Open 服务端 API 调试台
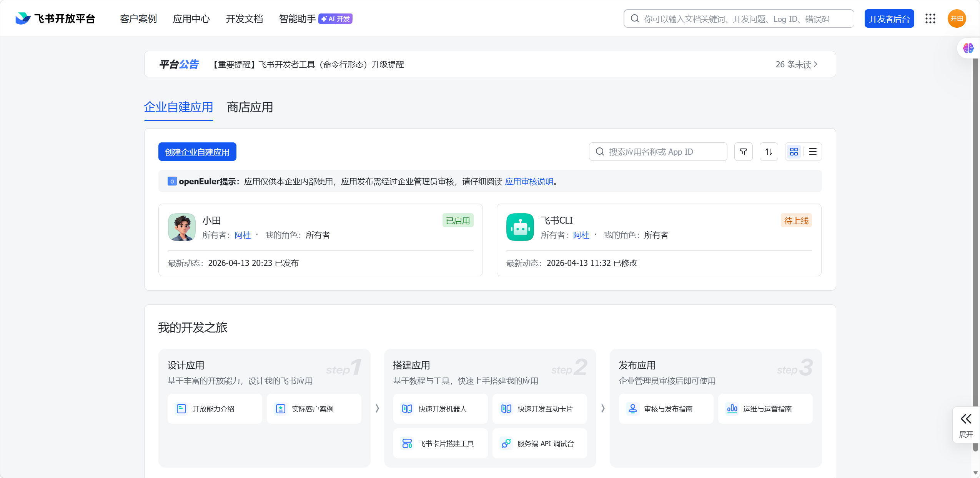Viewport: 980px width, 478px height. 539,443
